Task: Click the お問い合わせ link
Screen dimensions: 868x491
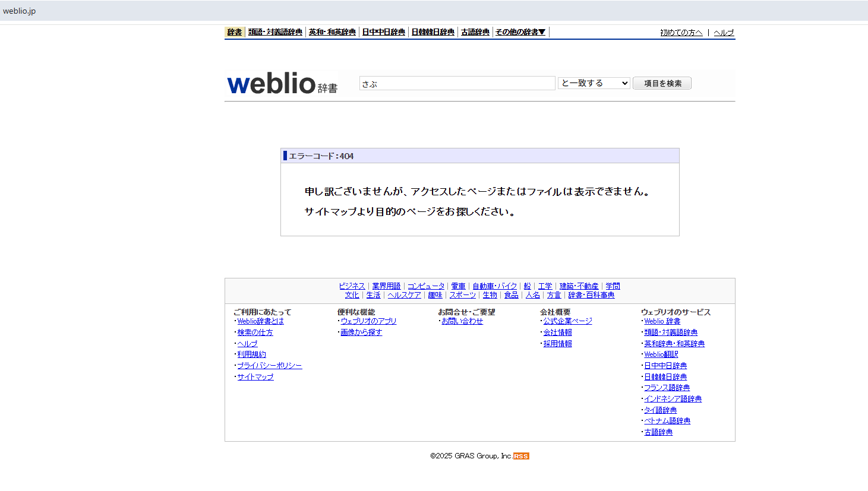Action: point(462,321)
